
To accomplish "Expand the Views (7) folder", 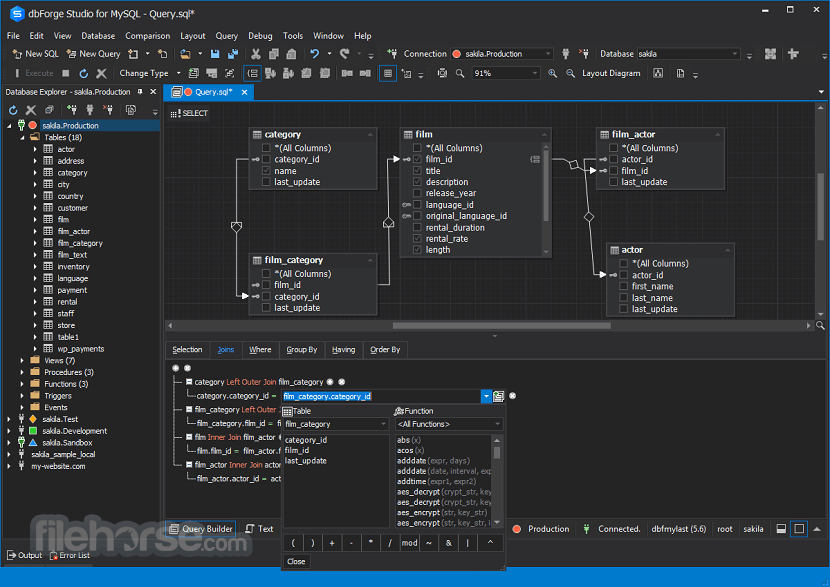I will 22,360.
